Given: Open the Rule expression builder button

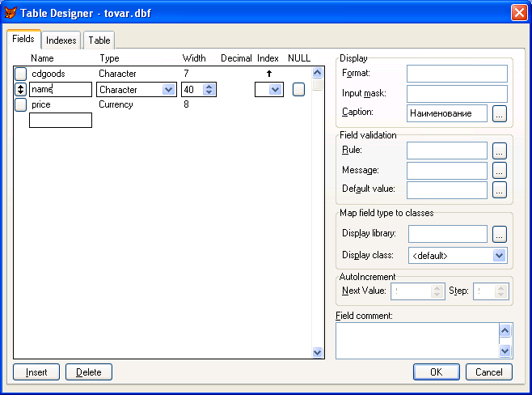Looking at the screenshot, I should tap(500, 151).
